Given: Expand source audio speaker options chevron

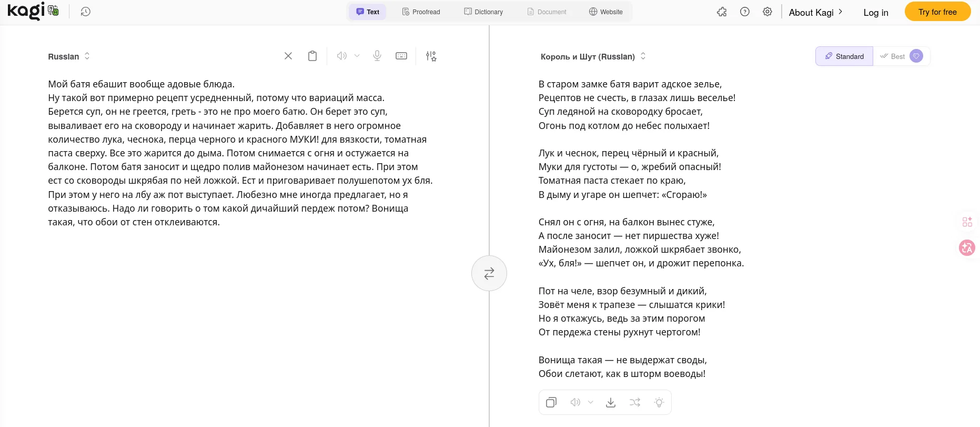Looking at the screenshot, I should [357, 56].
